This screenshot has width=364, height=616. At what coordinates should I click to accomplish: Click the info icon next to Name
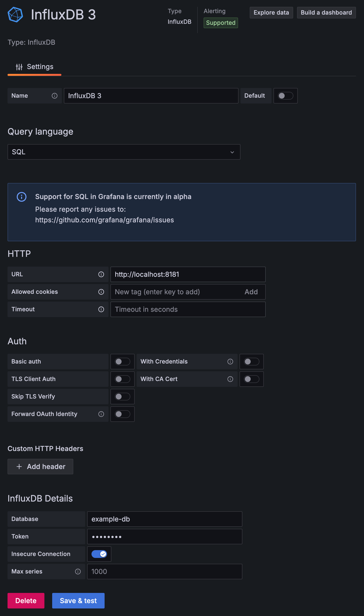click(54, 96)
